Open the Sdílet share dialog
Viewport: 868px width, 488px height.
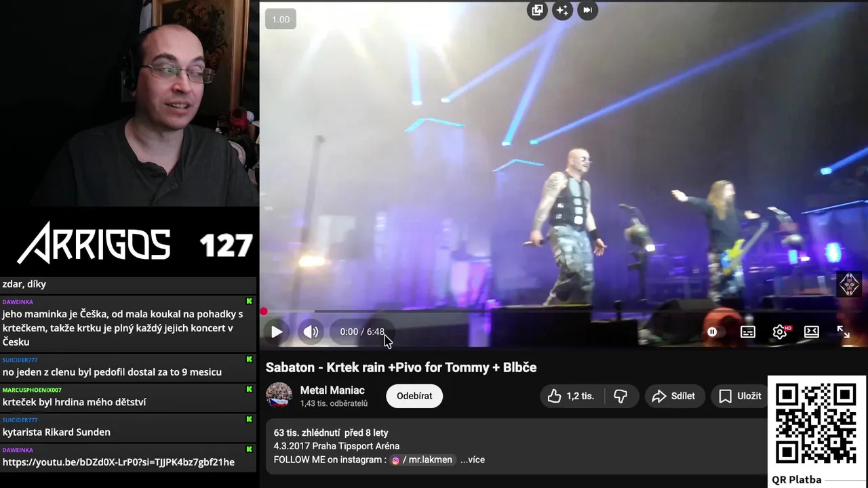point(673,396)
